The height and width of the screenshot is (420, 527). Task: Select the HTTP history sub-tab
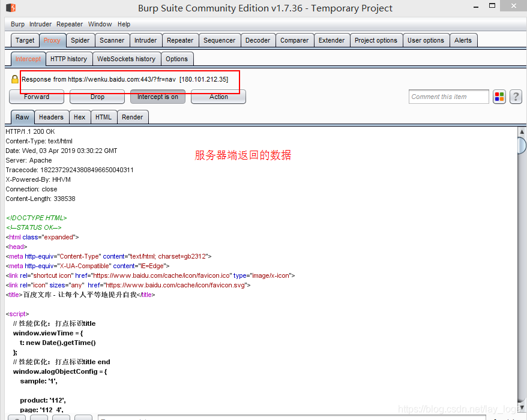point(69,59)
